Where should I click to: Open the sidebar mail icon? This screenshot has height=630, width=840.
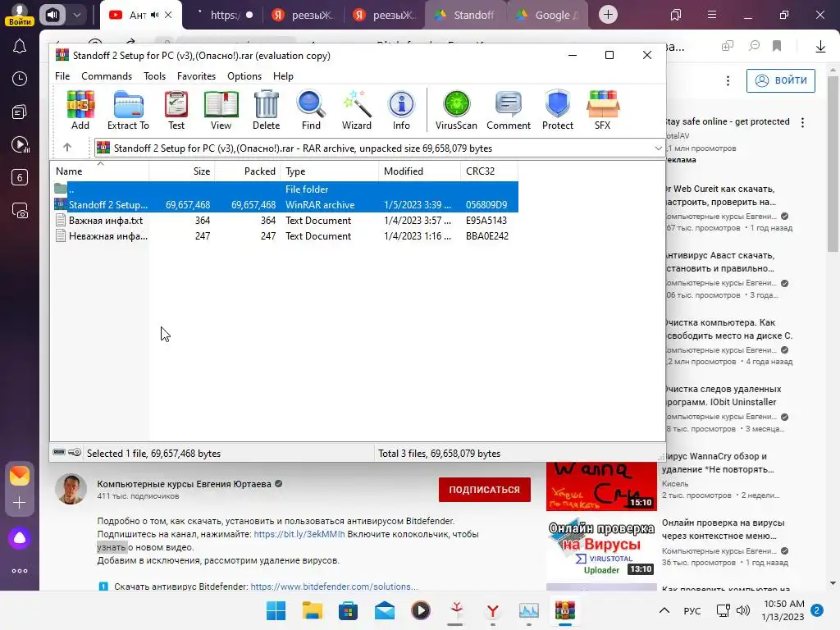pos(20,475)
